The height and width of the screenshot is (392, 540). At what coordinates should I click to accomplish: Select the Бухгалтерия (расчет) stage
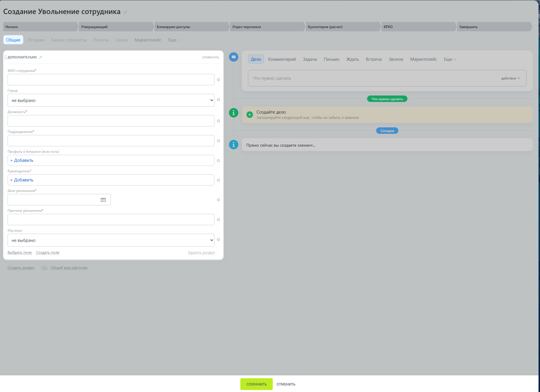tap(343, 27)
